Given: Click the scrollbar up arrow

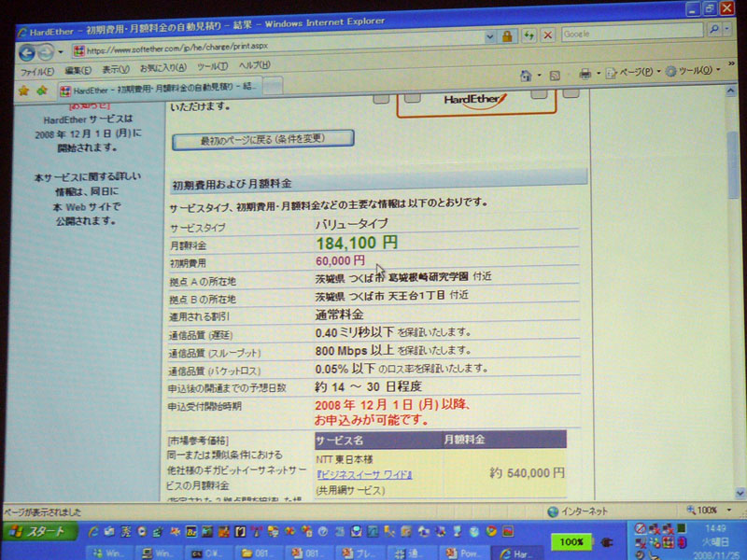Looking at the screenshot, I should coord(730,91).
